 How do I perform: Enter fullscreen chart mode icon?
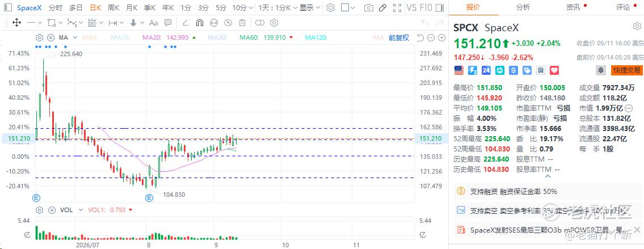397,7
